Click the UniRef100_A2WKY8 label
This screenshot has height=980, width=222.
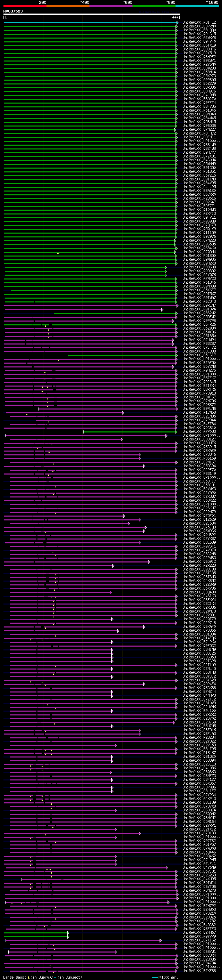click(199, 38)
